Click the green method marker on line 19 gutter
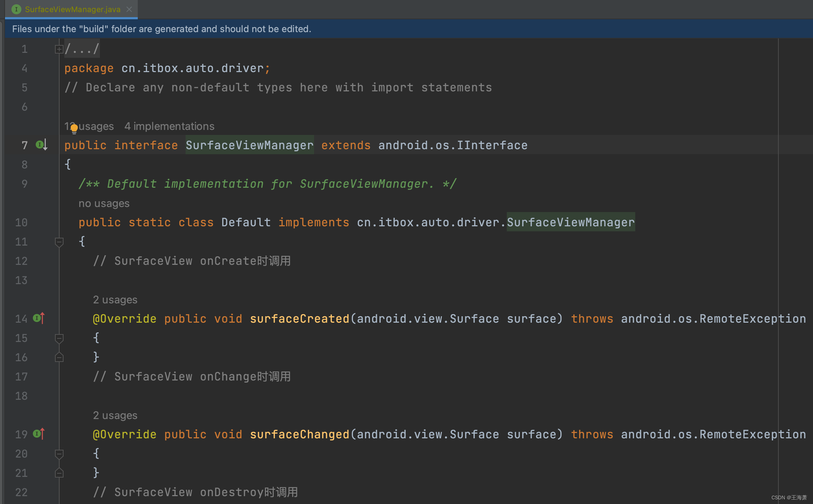Image resolution: width=813 pixels, height=504 pixels. 37,434
